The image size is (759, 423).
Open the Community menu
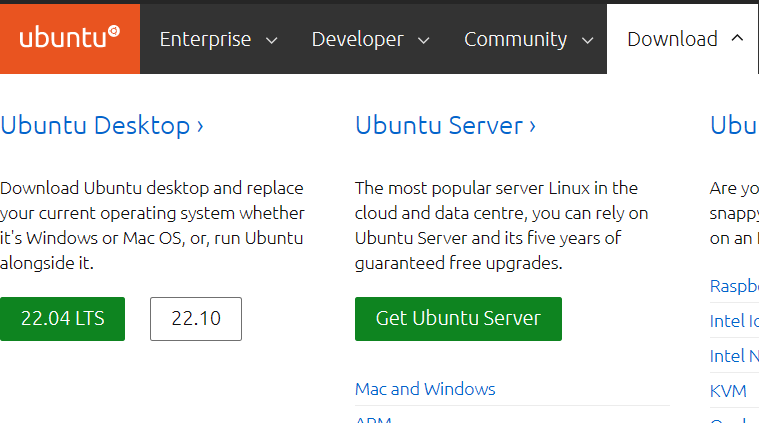coord(516,39)
